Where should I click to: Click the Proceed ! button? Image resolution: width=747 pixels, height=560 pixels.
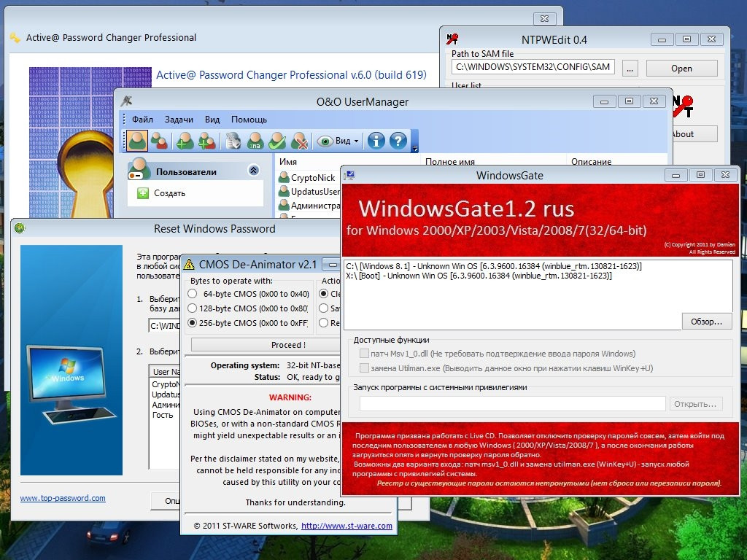pyautogui.click(x=289, y=345)
